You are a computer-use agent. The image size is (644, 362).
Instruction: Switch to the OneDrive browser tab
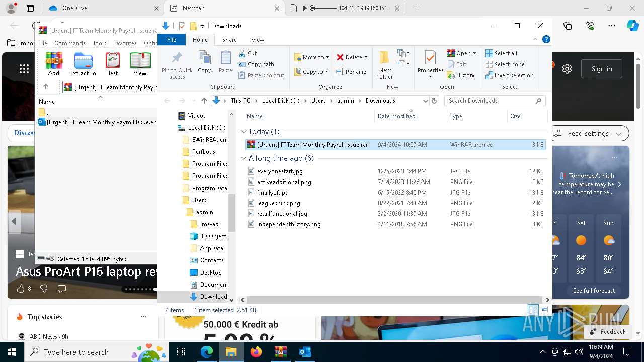[x=103, y=8]
